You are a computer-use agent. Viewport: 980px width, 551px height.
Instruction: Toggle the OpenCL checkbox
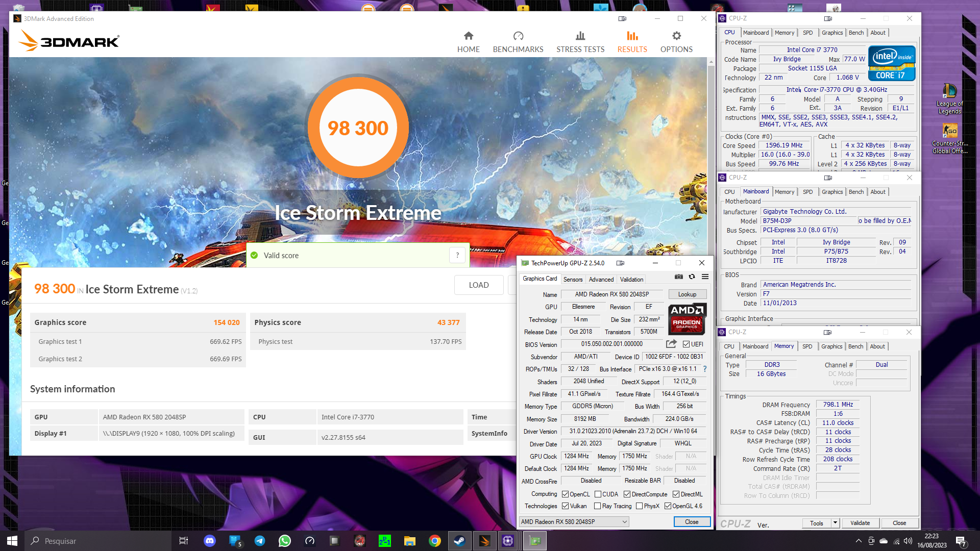click(x=565, y=494)
